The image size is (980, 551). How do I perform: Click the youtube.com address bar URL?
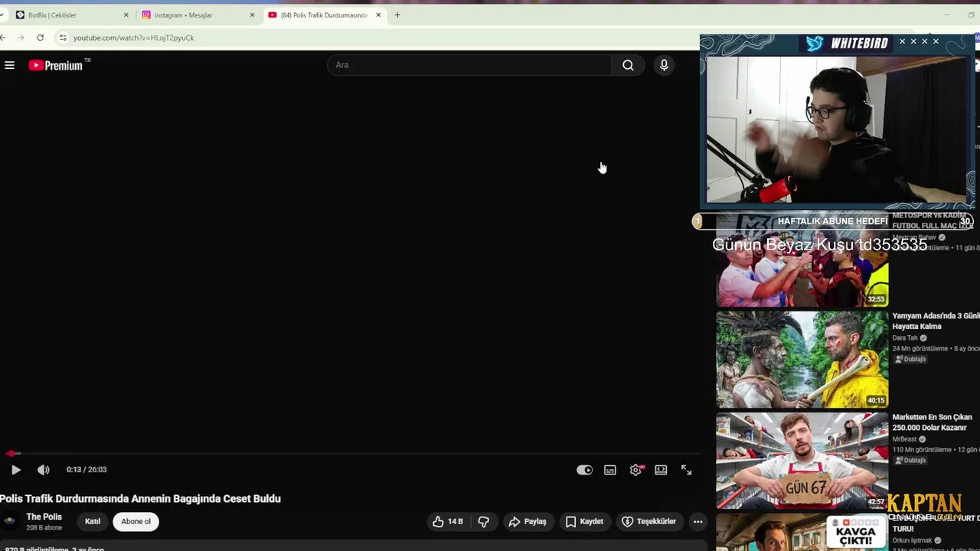pyautogui.click(x=133, y=37)
